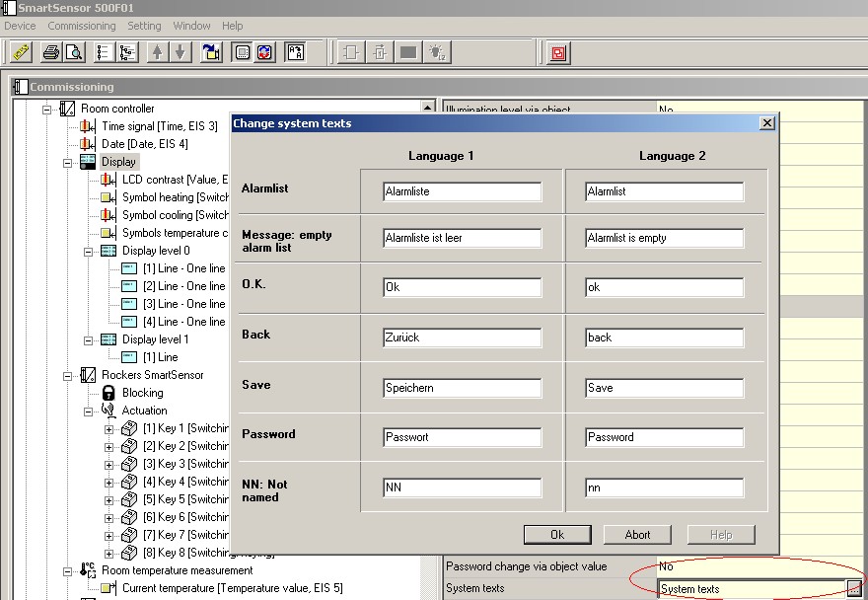The image size is (868, 600).
Task: Click the Language 1 Password text field
Action: [x=462, y=437]
